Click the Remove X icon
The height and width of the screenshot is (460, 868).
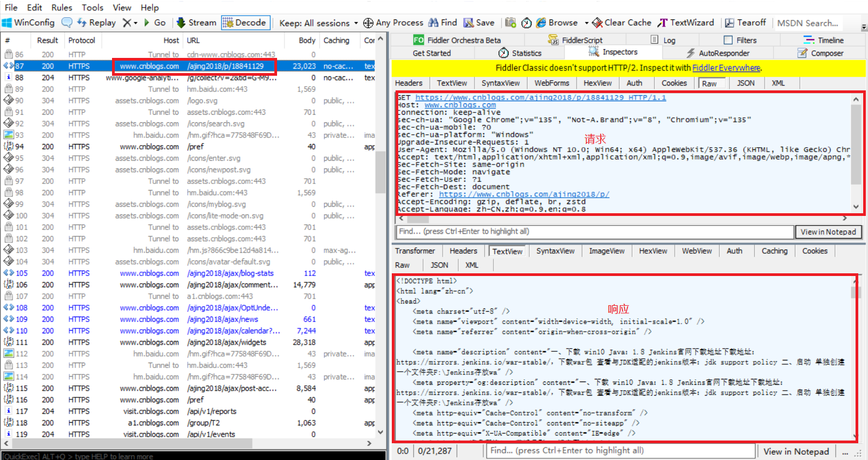click(127, 23)
